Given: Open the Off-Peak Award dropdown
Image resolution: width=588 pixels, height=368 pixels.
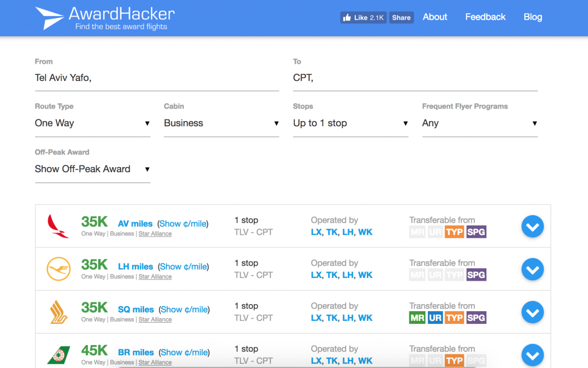Looking at the screenshot, I should pos(92,169).
